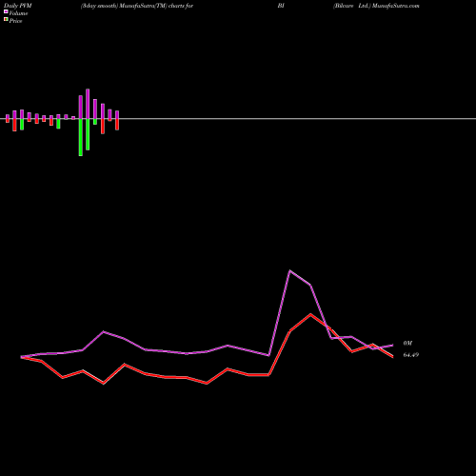Click '(Bilcare Ltd.) MunafaSutra.com' header text
Viewport: 476px width, 476px height.
376,6
